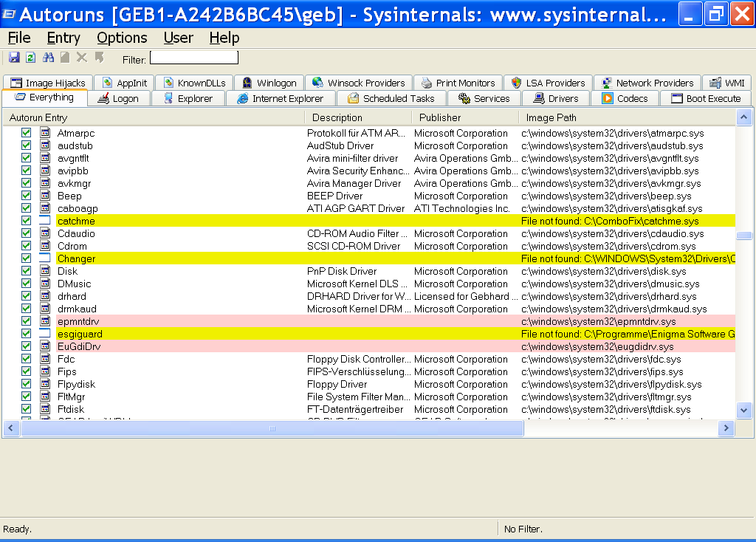Image resolution: width=756 pixels, height=542 pixels.
Task: Sort by the Autorun Entry column header
Action: pyautogui.click(x=154, y=117)
